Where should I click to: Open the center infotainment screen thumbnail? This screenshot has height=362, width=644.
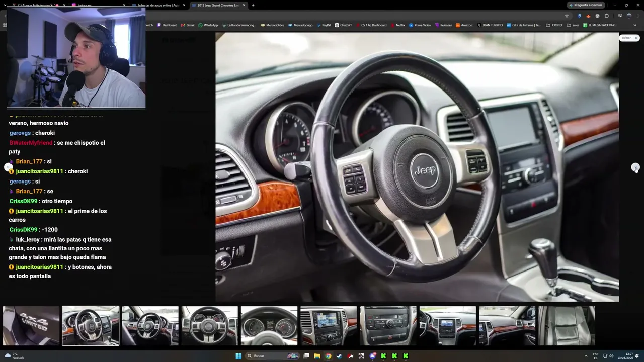[x=329, y=326]
